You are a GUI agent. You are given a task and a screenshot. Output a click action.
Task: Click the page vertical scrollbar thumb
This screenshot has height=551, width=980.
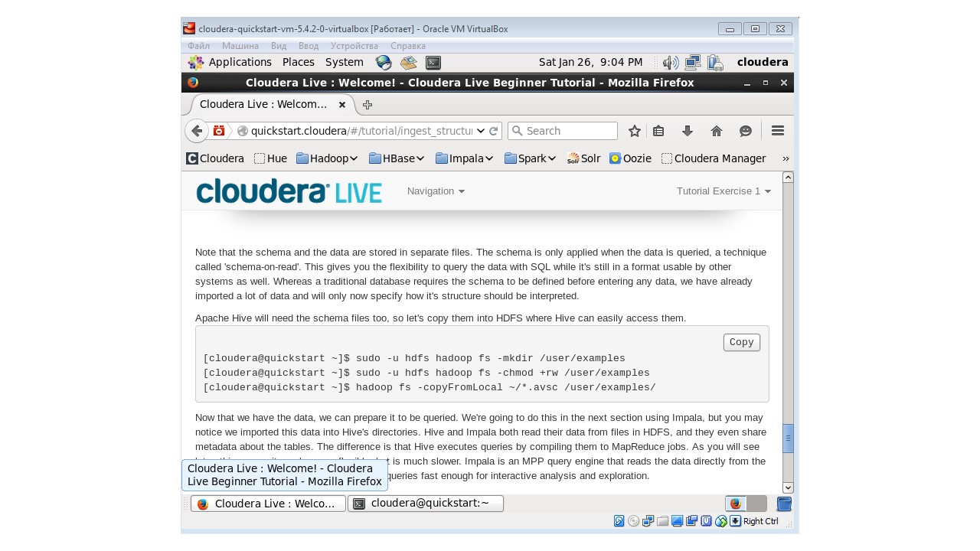pos(788,439)
